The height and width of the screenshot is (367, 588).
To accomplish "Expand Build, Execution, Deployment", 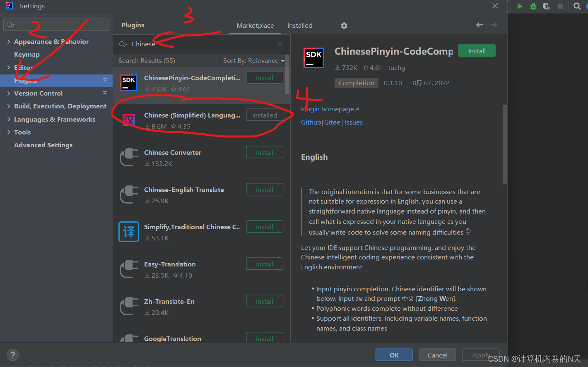I will coord(9,106).
